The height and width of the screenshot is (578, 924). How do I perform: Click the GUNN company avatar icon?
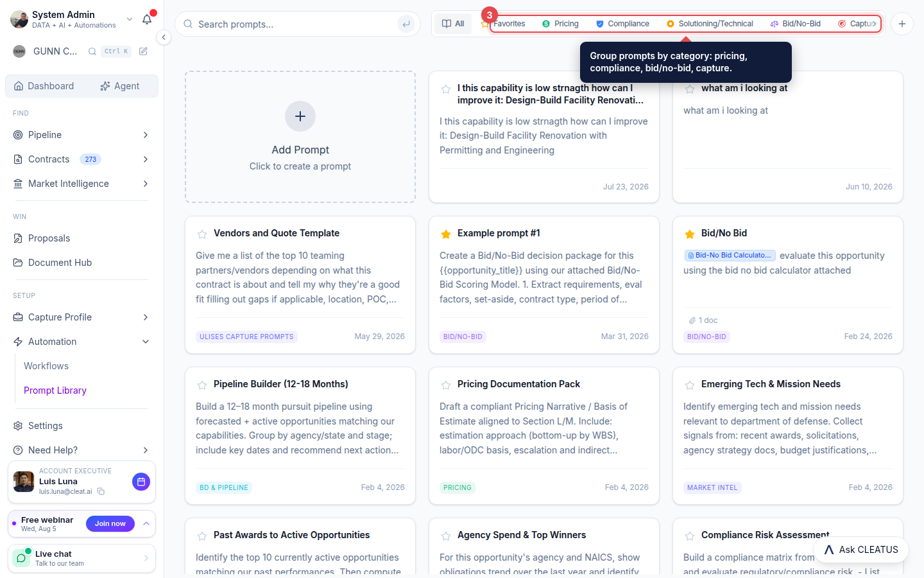pos(19,51)
